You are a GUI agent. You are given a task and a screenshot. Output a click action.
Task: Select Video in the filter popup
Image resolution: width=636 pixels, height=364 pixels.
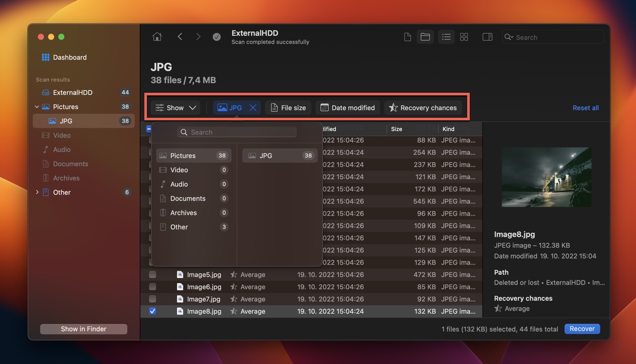pos(179,170)
